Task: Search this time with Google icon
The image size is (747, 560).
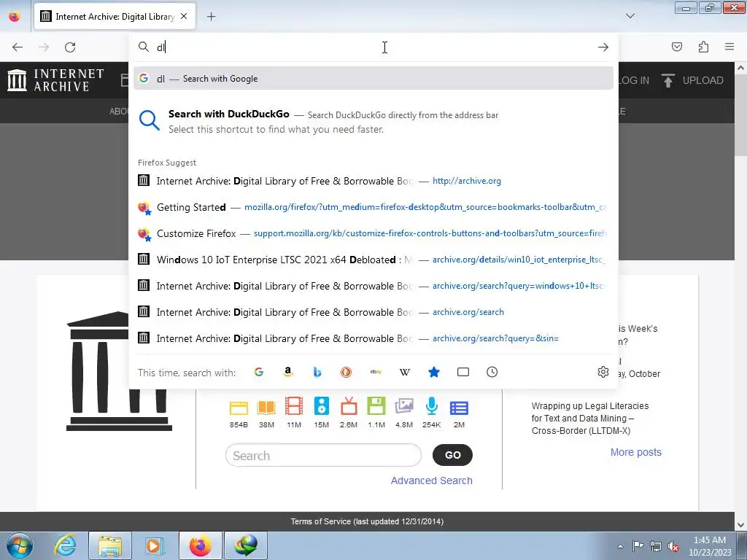Action: click(259, 373)
